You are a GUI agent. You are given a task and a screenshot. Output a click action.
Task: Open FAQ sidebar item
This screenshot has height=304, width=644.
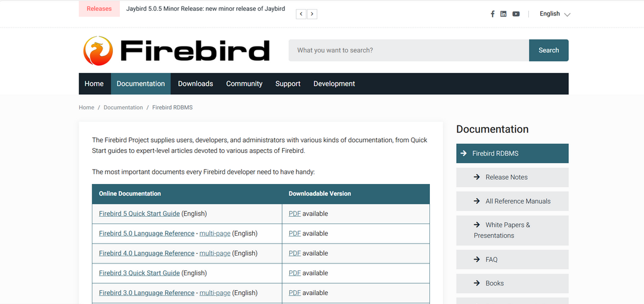pos(512,260)
